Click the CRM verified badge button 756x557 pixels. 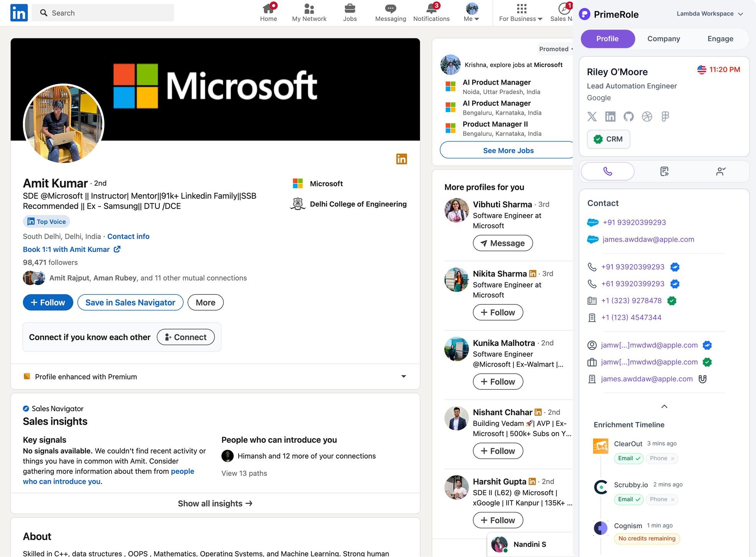(x=608, y=139)
